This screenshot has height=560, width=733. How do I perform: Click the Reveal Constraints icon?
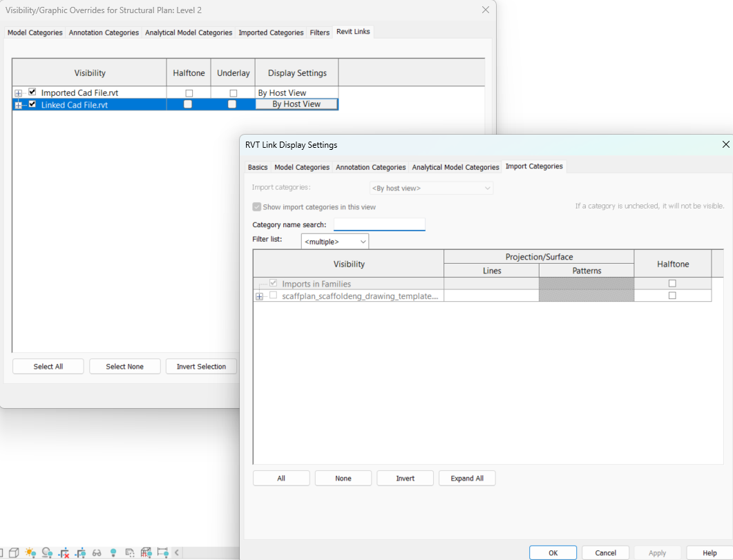[162, 552]
